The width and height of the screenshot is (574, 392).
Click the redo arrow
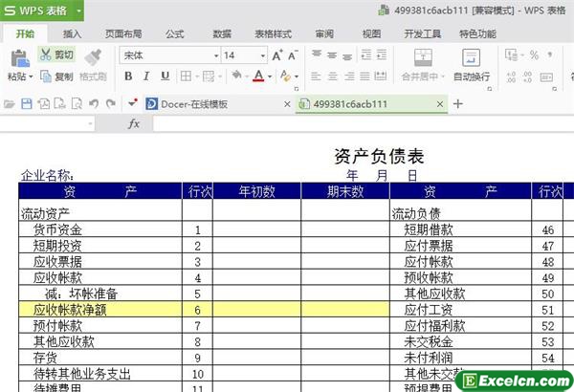(111, 104)
